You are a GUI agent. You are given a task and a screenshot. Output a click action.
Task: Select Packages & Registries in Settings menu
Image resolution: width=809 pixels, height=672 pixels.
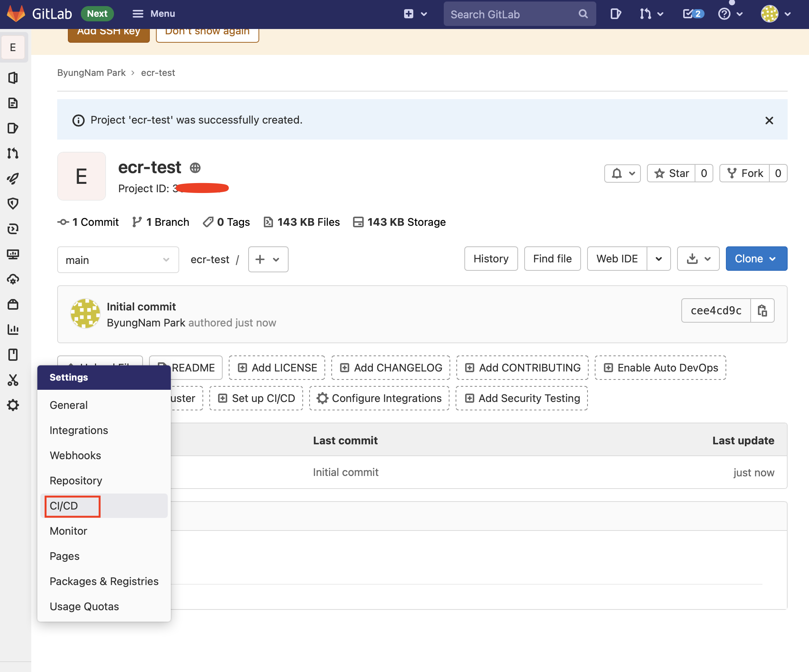click(x=104, y=581)
